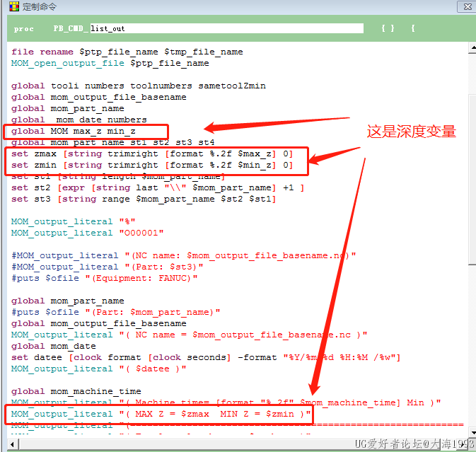The height and width of the screenshot is (452, 476).
Task: Click the scroll up arrow of vertical scrollbar
Action: click(x=472, y=47)
